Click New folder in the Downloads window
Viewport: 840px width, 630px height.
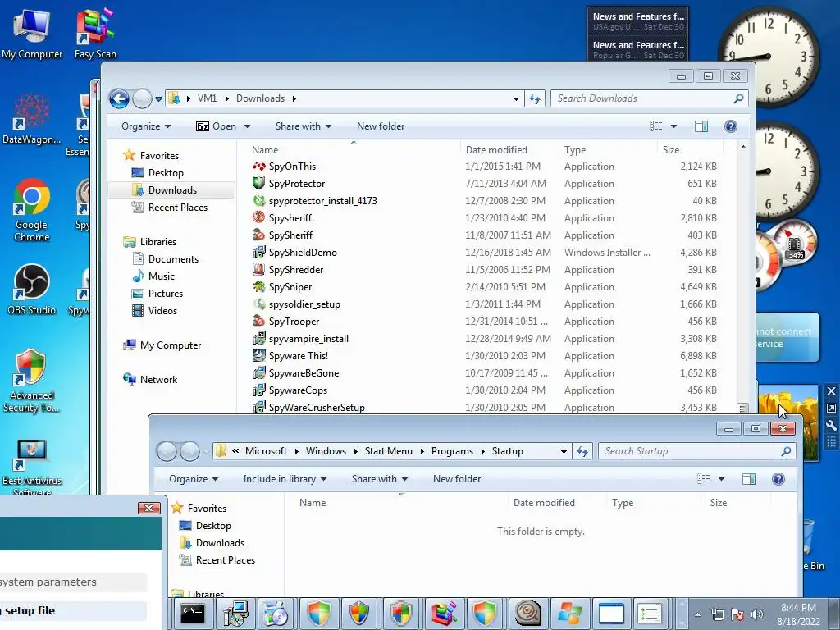(381, 126)
